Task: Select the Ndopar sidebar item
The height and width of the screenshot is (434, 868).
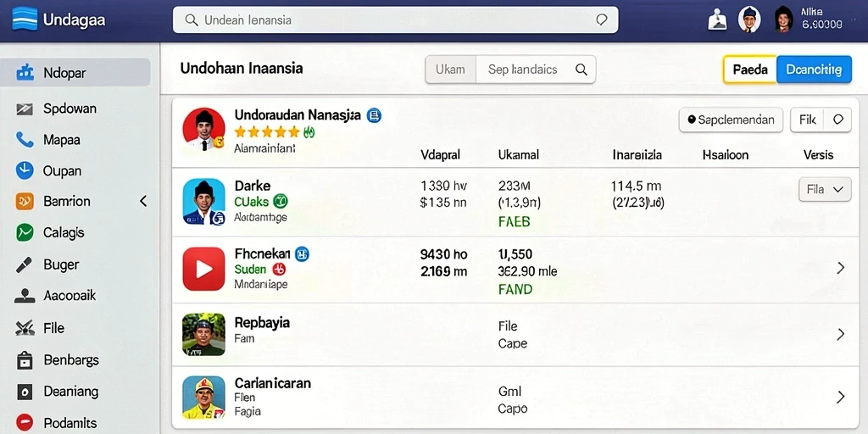Action: 75,73
